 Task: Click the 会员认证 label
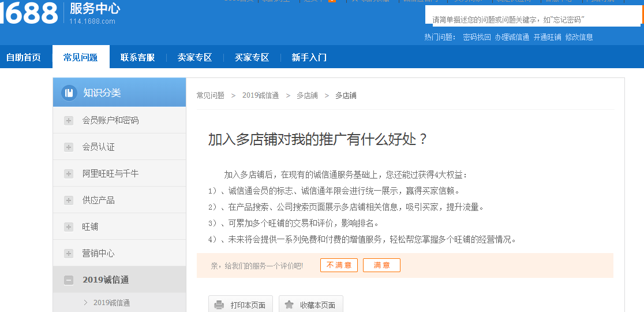(99, 147)
